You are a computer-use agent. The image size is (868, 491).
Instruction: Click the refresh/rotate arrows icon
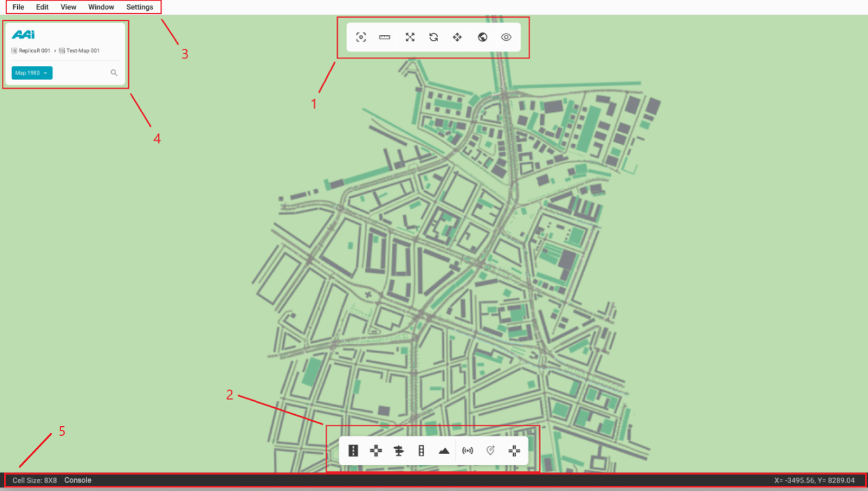tap(434, 37)
